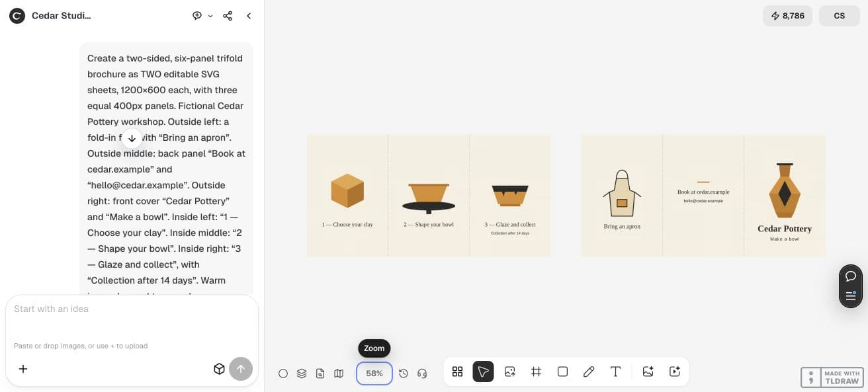Click the 'Cedar Pottery' title text on canvas

pos(785,229)
